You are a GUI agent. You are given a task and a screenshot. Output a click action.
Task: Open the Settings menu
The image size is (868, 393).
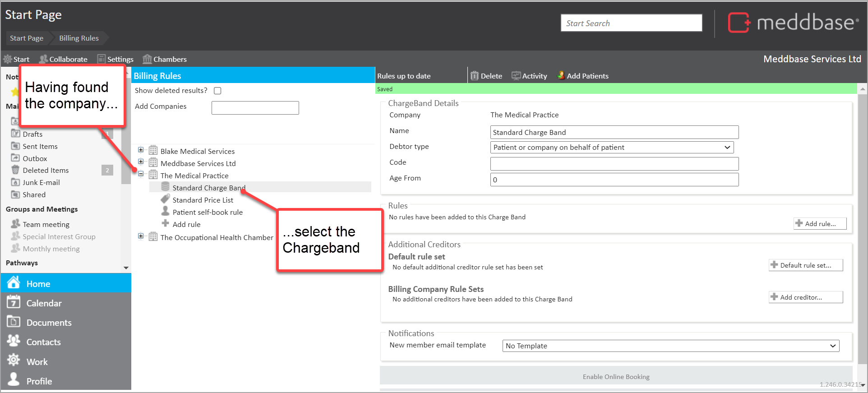(x=115, y=59)
